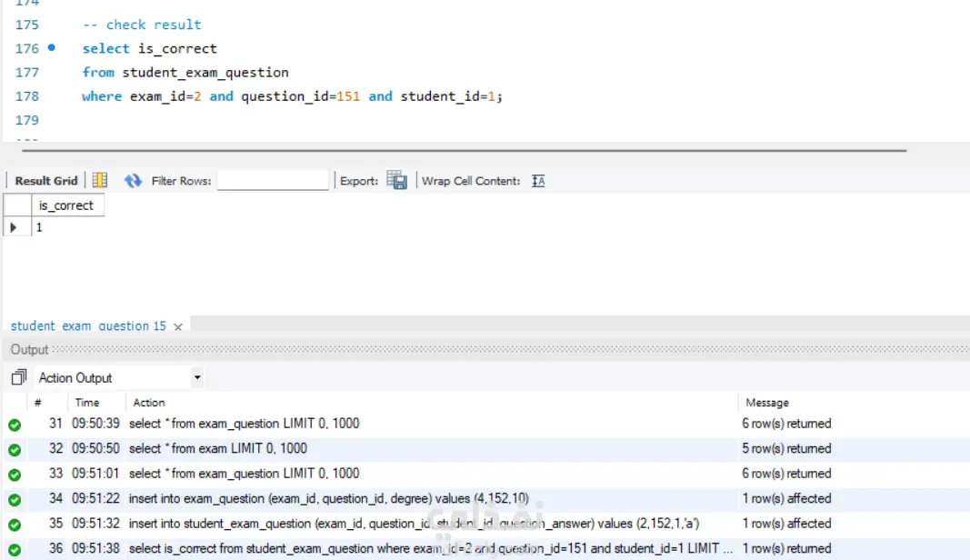Click the success icon on row 33
Viewport: 970px width, 560px height.
tap(15, 475)
